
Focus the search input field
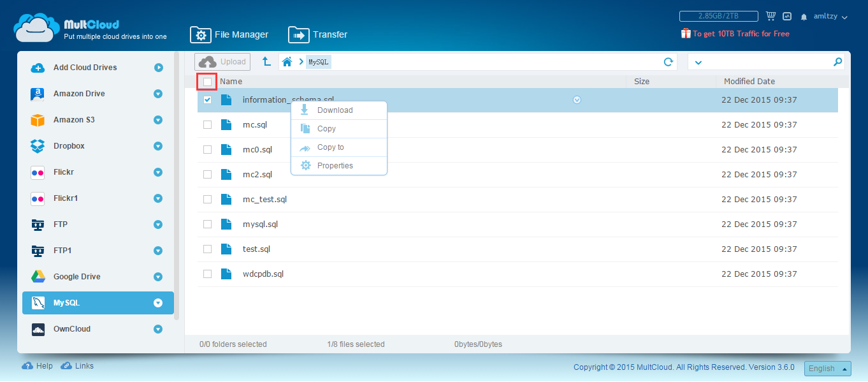[766, 62]
